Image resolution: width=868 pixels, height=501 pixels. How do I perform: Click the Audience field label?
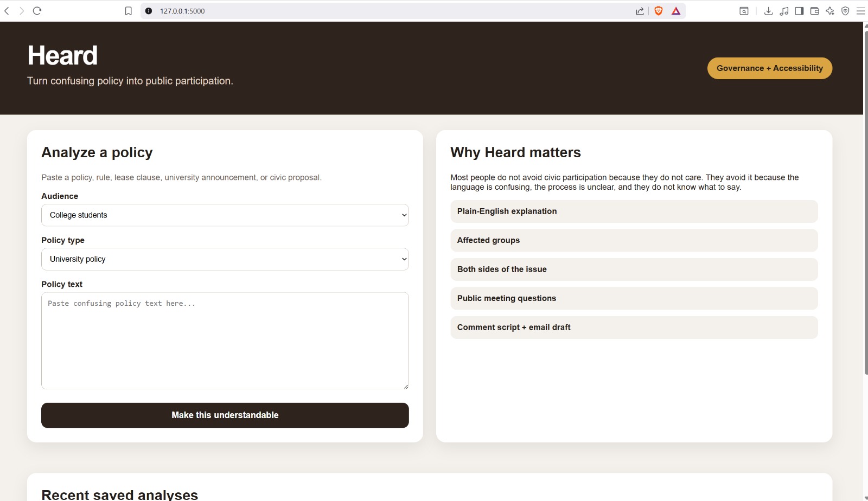point(60,196)
